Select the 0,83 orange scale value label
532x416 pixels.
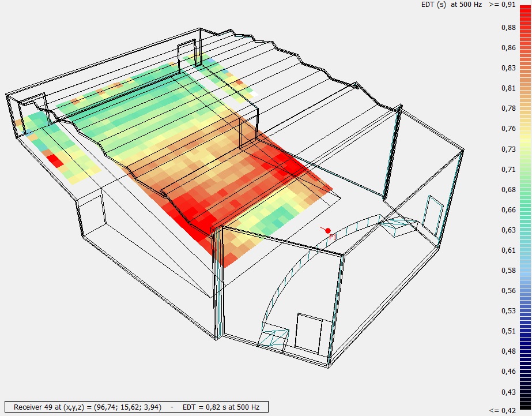[x=507, y=68]
